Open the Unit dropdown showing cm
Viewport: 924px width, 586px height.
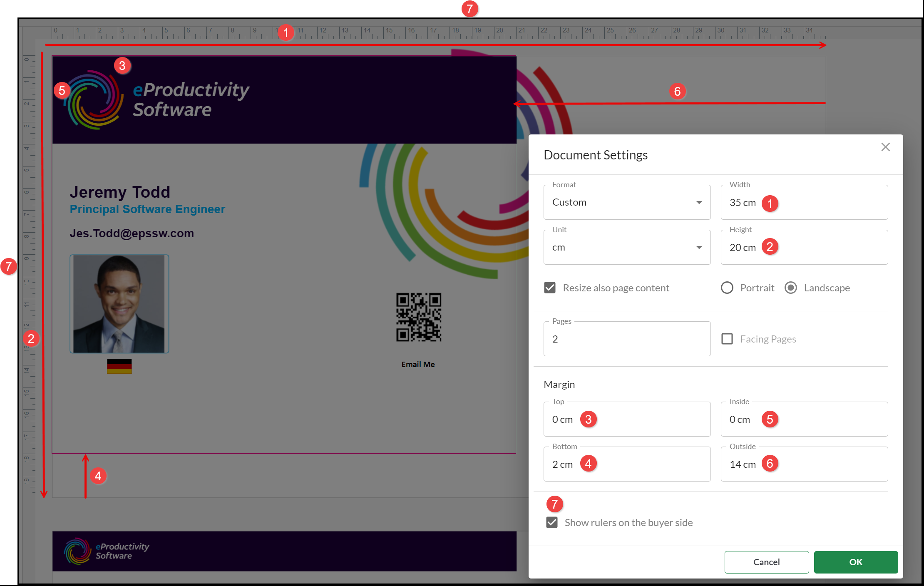tap(626, 247)
